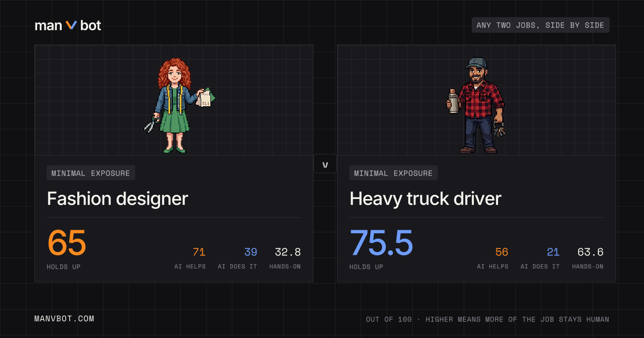Click the center 'v' versus badge
This screenshot has height=338, width=644.
325,164
